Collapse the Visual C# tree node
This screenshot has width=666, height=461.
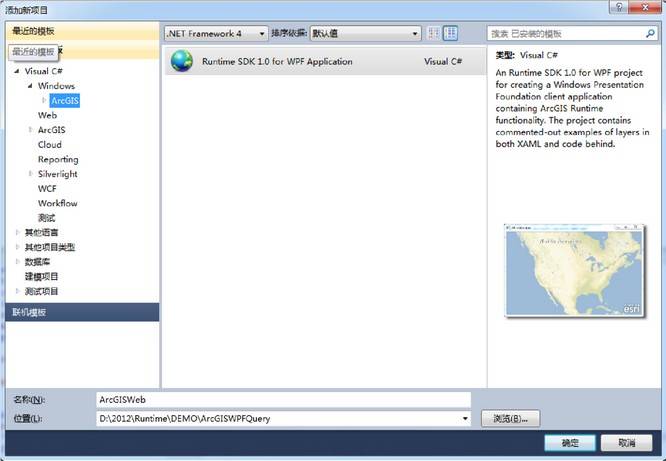point(17,71)
